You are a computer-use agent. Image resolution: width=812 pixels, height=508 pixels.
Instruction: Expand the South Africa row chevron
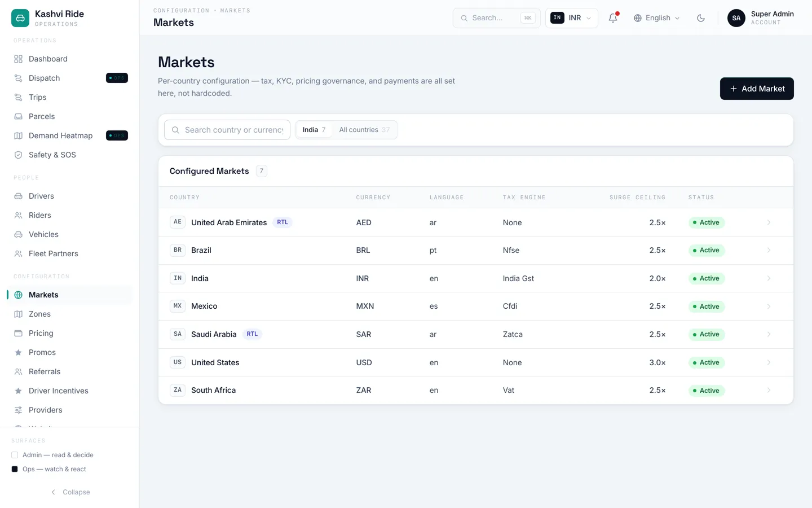[x=769, y=390]
